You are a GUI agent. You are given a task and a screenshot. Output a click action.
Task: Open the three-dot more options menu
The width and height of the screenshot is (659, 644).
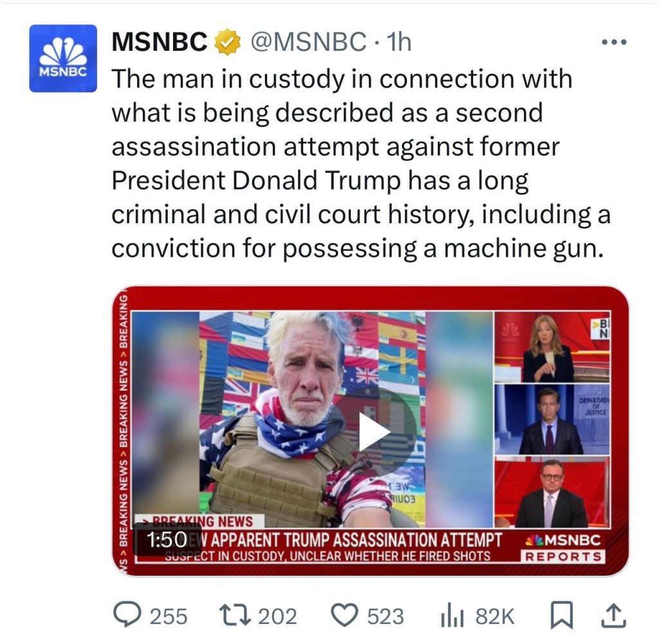613,42
